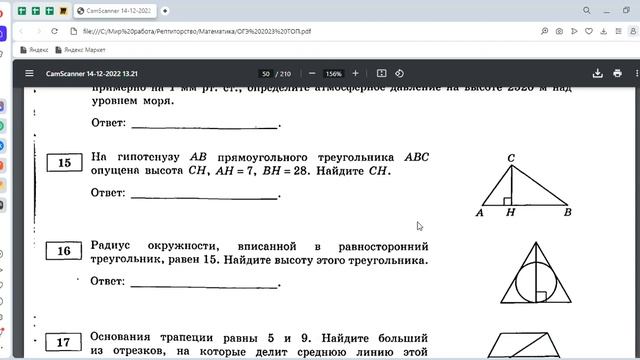Switch to the yellow pinned tab
The width and height of the screenshot is (640, 360).
63,11
